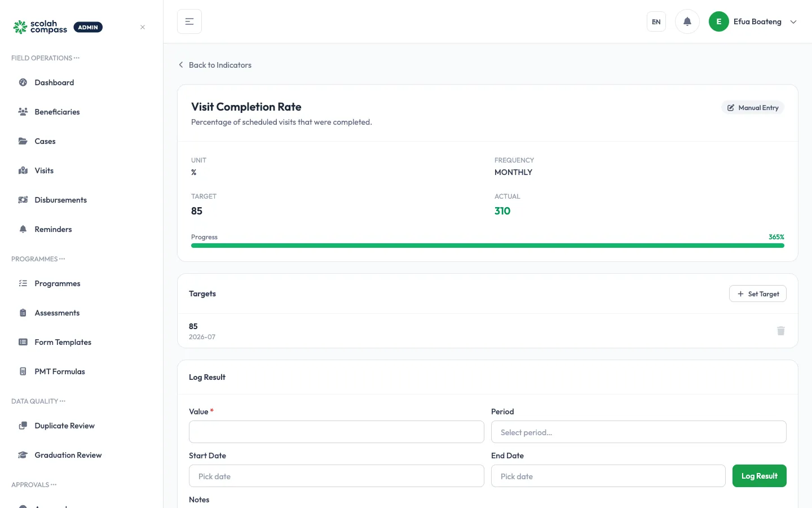Screen dimensions: 812x508
Task: Click the Disbursements money icon
Action: [23, 200]
